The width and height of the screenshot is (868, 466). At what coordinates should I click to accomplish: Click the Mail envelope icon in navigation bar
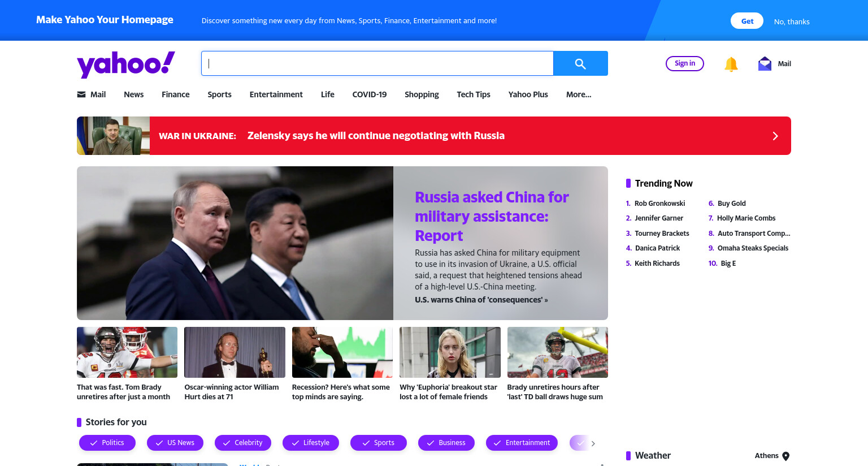pos(81,94)
